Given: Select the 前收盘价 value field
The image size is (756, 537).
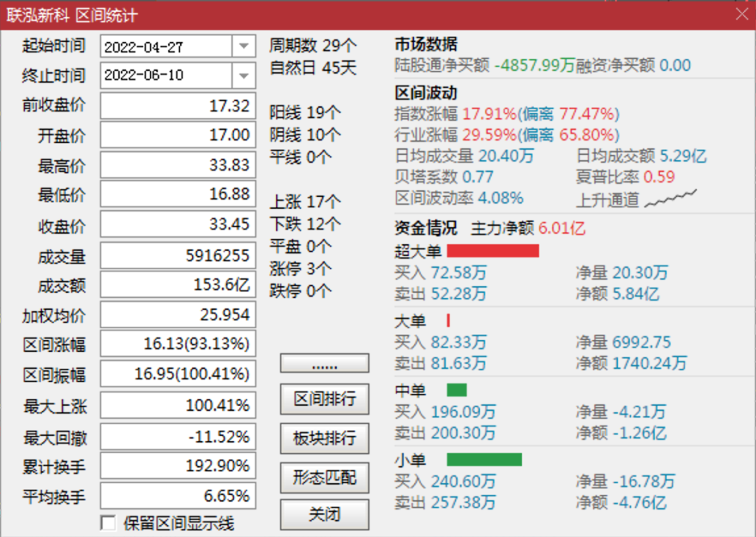Looking at the screenshot, I should (x=178, y=105).
